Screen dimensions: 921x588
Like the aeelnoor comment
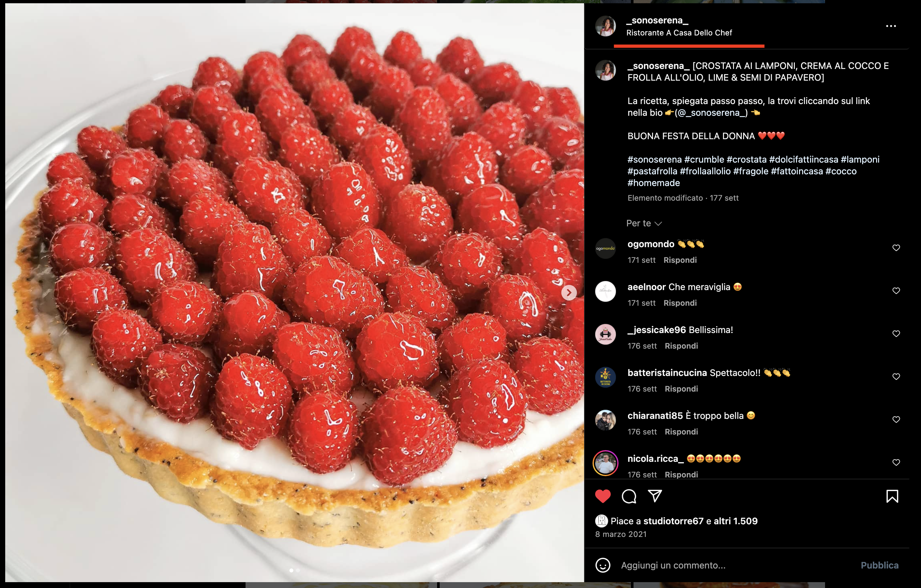tap(896, 291)
